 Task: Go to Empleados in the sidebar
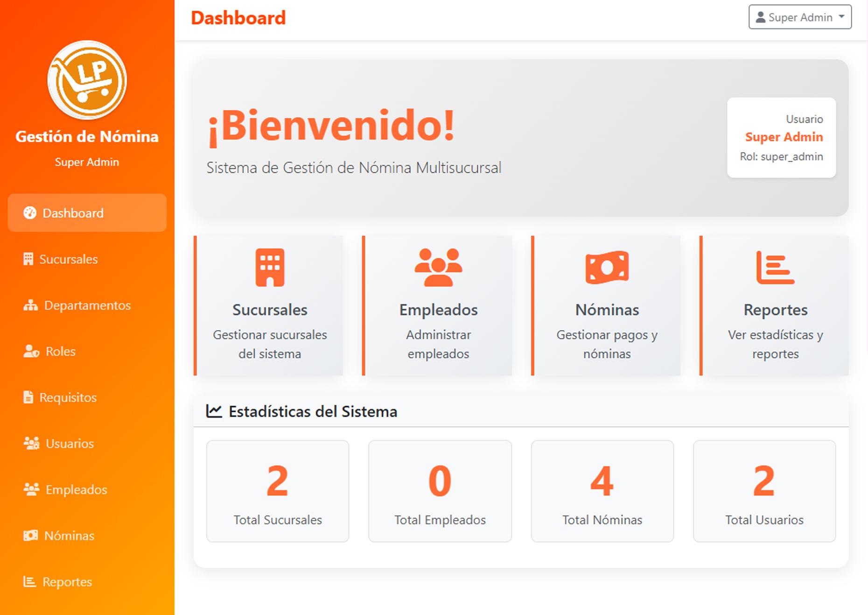pyautogui.click(x=87, y=489)
